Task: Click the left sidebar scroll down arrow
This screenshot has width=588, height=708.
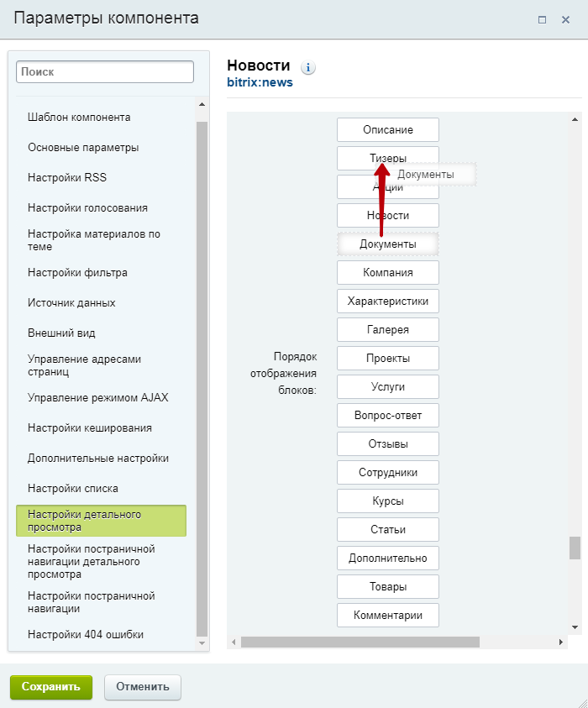Action: tap(202, 643)
